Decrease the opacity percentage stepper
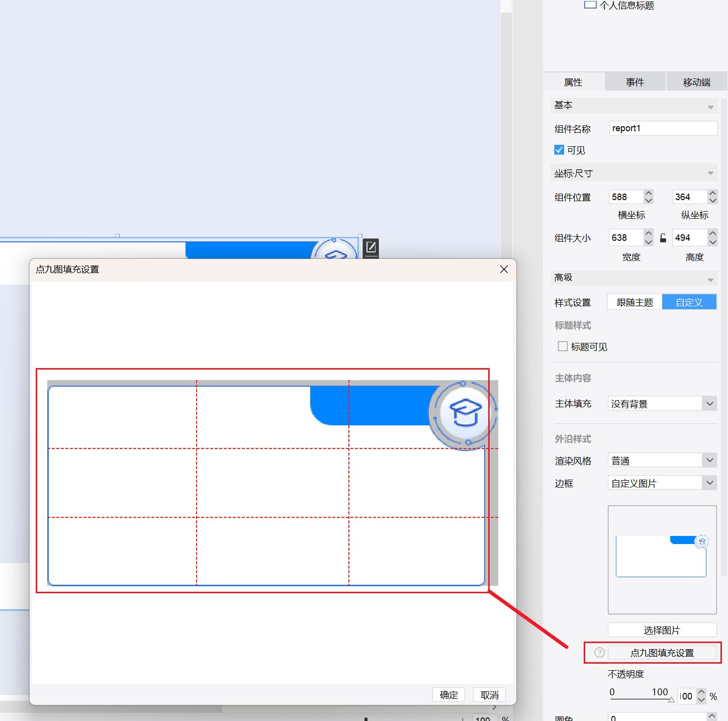This screenshot has height=721, width=728. tap(701, 699)
